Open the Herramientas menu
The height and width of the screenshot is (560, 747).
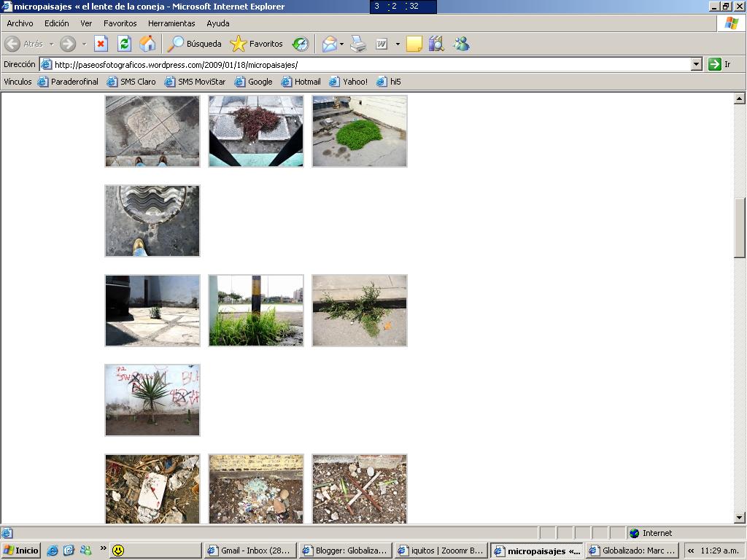click(171, 23)
